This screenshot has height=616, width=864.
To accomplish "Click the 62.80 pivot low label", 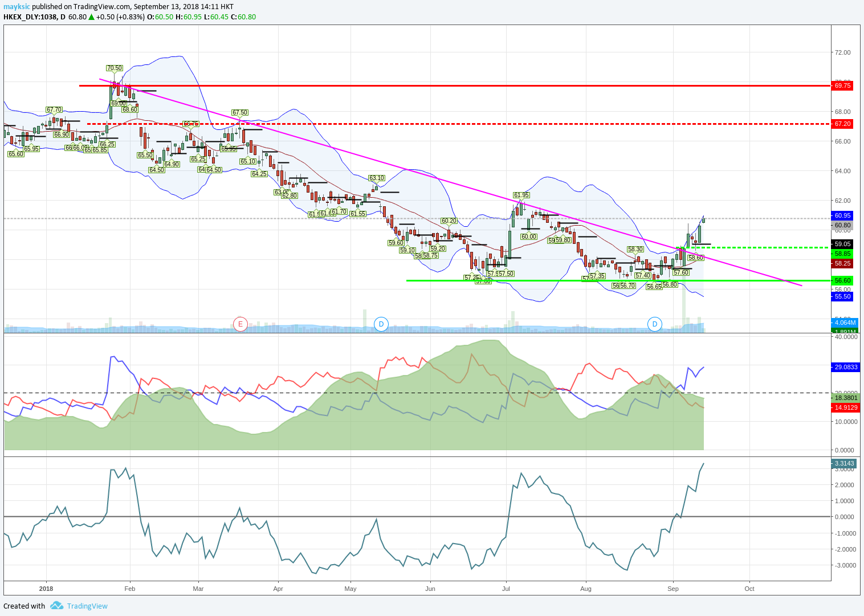I will click(290, 195).
